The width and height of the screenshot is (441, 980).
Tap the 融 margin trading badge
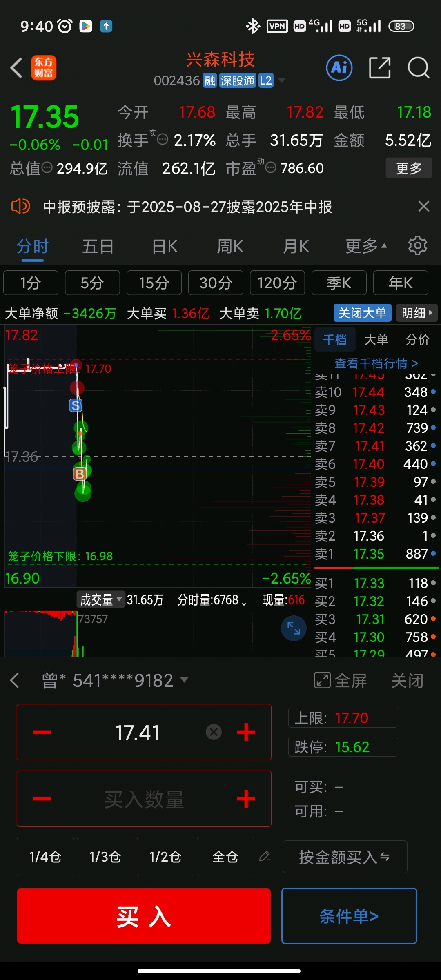click(x=210, y=80)
